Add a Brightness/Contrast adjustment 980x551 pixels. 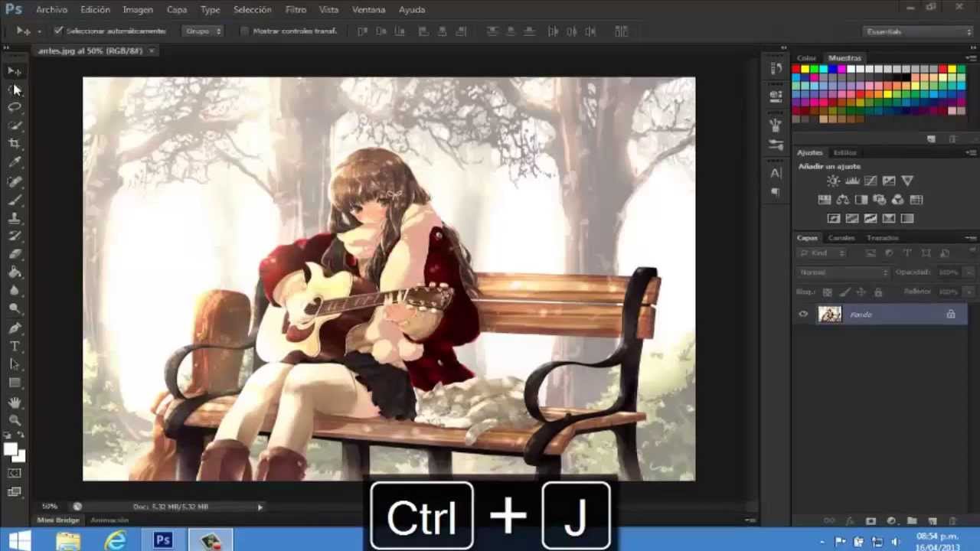click(x=833, y=181)
